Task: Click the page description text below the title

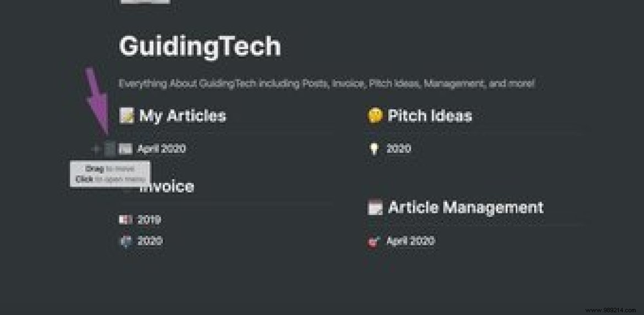Action: (x=326, y=84)
